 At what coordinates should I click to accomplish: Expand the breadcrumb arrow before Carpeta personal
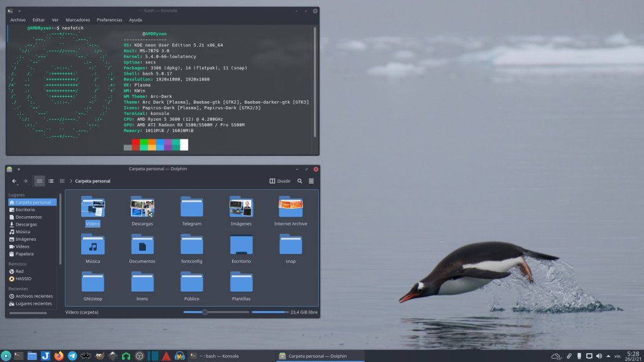pyautogui.click(x=70, y=181)
